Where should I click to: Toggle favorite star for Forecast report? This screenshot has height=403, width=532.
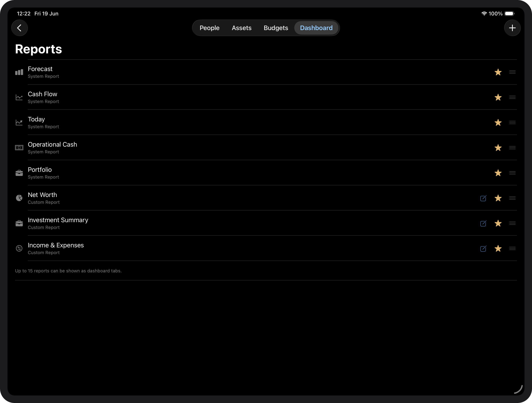tap(498, 72)
